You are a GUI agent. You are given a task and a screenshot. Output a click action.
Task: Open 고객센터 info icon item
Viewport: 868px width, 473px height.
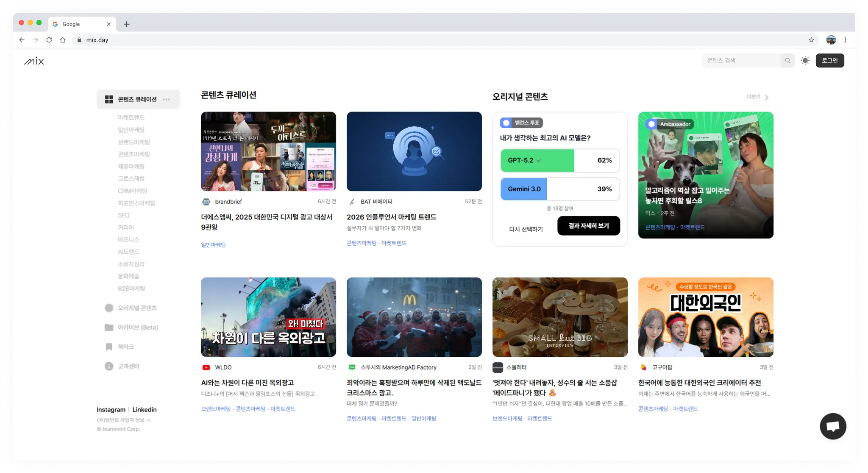point(109,366)
